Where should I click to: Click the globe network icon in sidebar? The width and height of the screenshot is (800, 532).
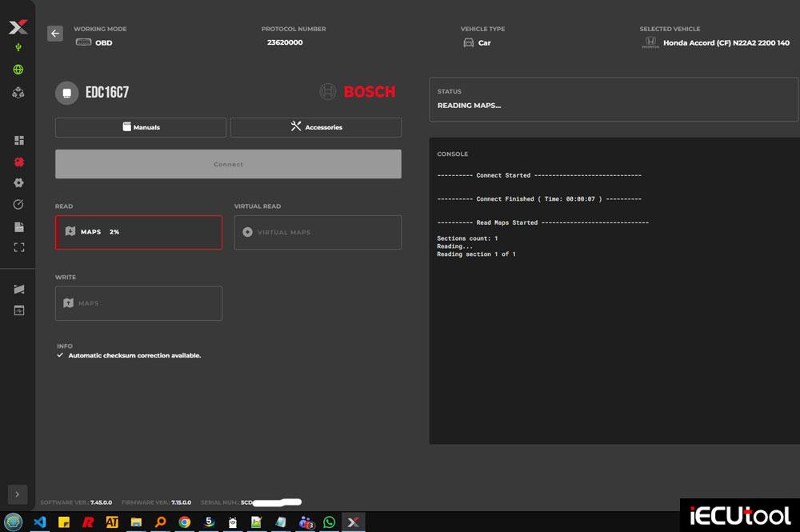pos(18,70)
